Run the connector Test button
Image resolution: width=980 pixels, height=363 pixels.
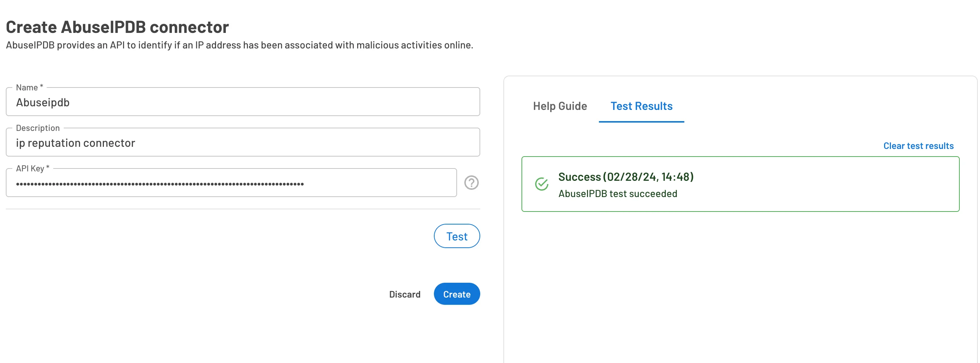coord(457,236)
